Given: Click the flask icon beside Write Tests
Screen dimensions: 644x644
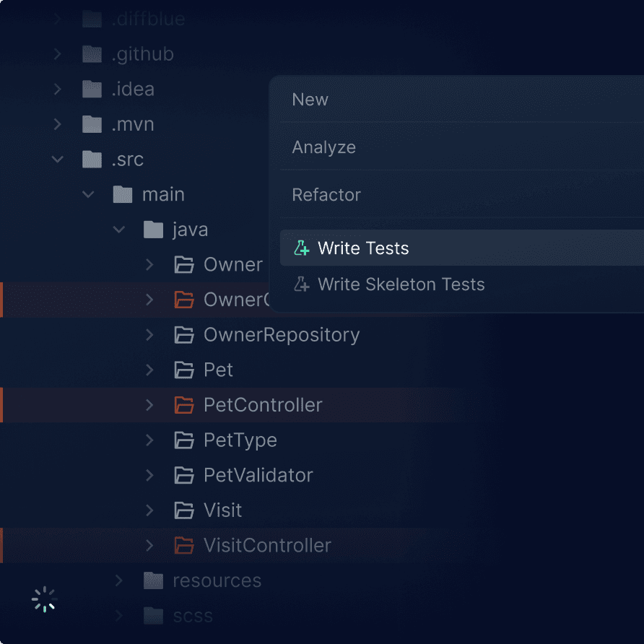Looking at the screenshot, I should point(301,248).
